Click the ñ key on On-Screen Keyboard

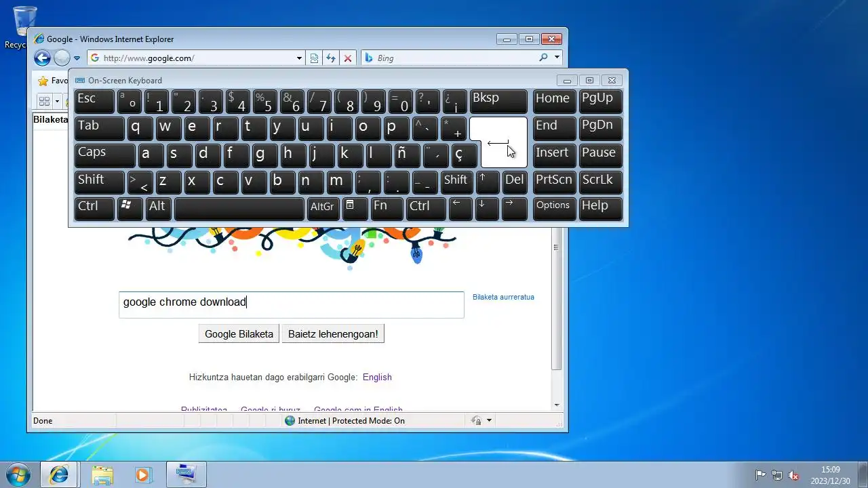(x=407, y=156)
